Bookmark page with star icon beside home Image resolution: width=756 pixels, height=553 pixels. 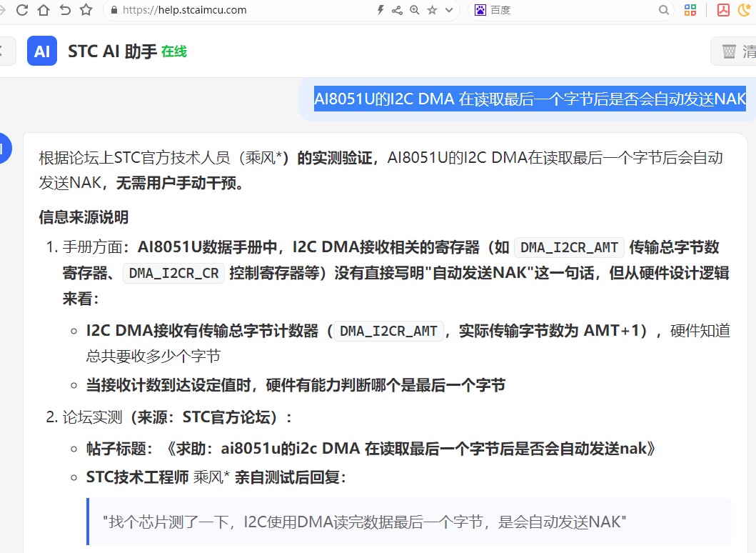click(86, 10)
